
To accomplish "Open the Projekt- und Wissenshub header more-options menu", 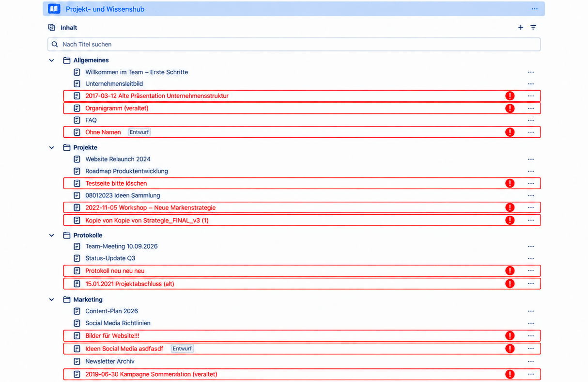I will (535, 9).
